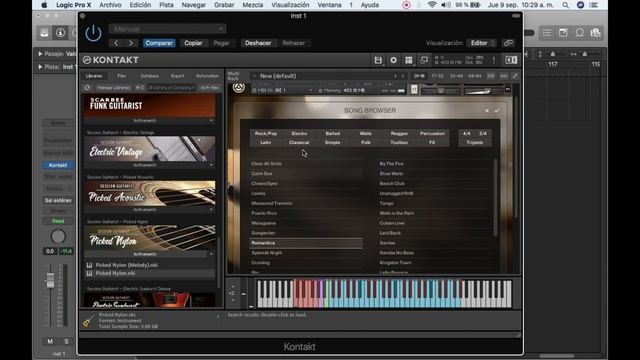Open the MIDI Ch channel dropdown

pyautogui.click(x=283, y=90)
